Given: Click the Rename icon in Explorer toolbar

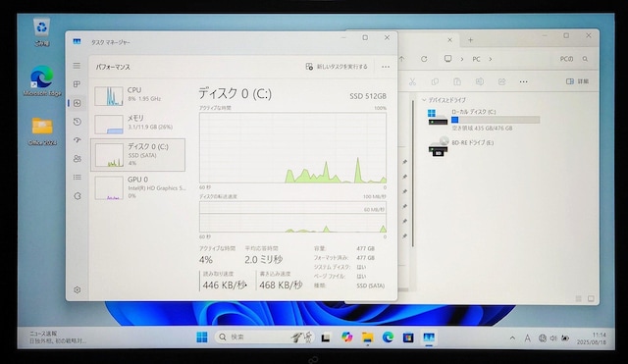Looking at the screenshot, I should (480, 81).
